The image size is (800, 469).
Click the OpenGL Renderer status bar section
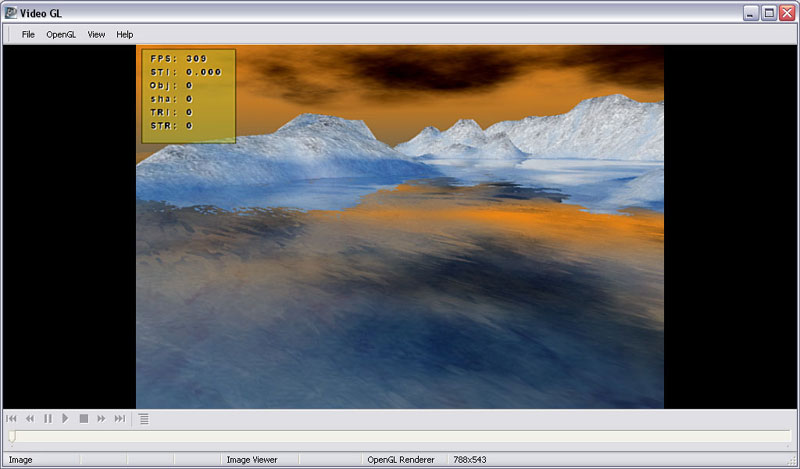point(400,460)
